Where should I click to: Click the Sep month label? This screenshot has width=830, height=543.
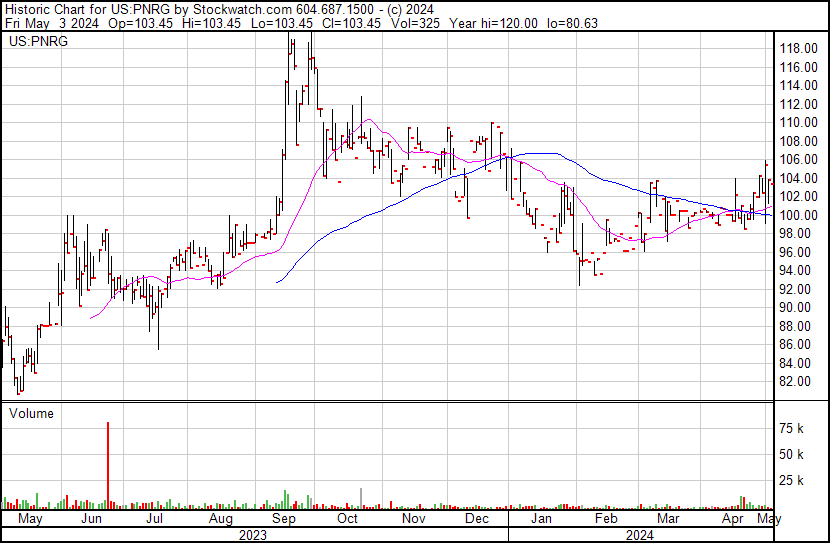pyautogui.click(x=284, y=519)
